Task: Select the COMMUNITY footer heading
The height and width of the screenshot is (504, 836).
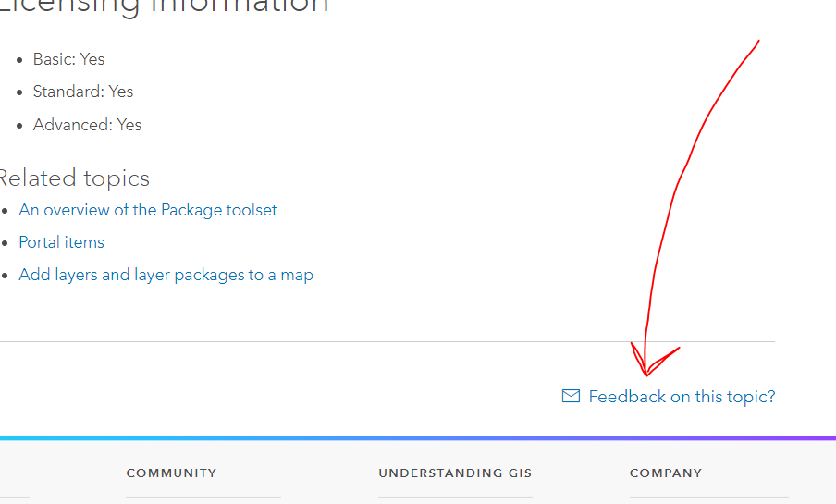Action: coord(171,473)
